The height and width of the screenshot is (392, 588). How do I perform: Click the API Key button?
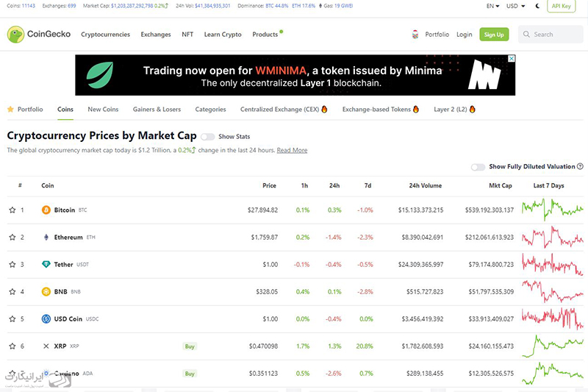click(x=561, y=6)
